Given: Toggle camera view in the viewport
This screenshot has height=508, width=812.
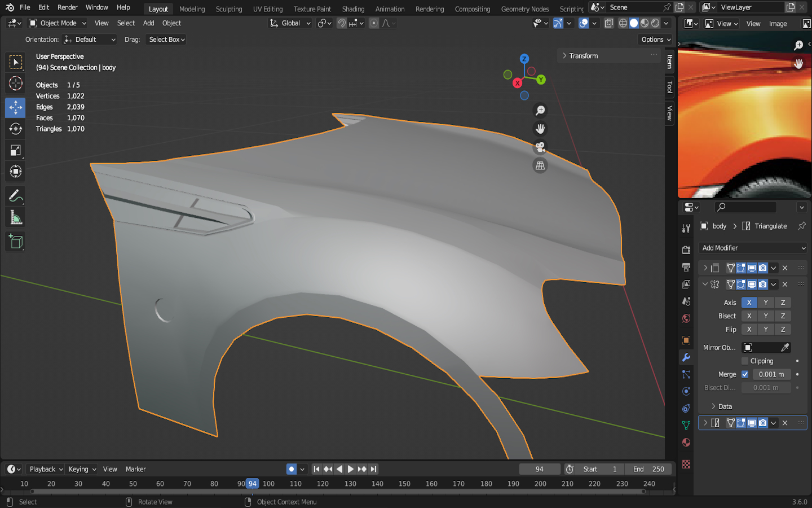Looking at the screenshot, I should (540, 147).
